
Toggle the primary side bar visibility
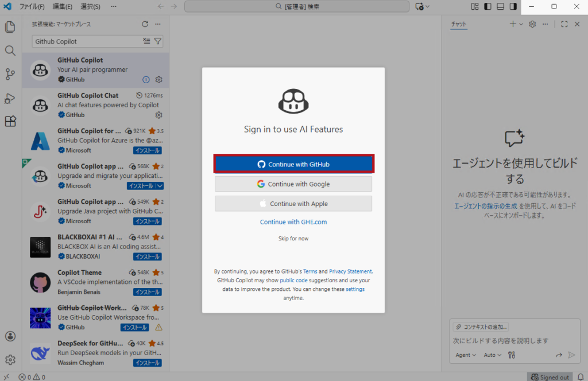coord(489,6)
